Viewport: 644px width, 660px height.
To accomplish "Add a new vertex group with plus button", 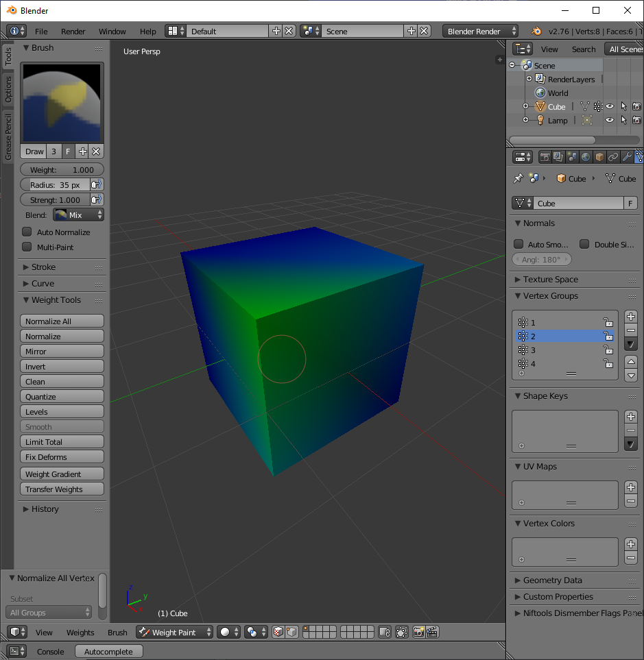I will point(630,317).
